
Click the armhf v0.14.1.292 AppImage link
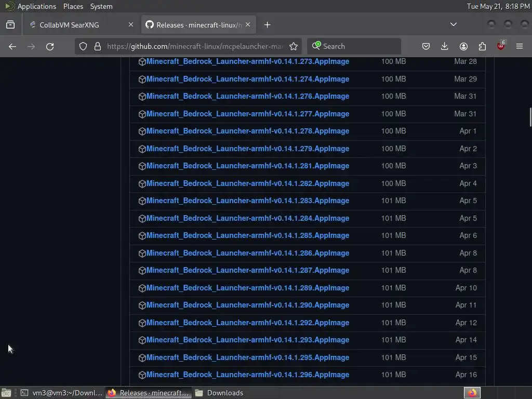point(248,323)
